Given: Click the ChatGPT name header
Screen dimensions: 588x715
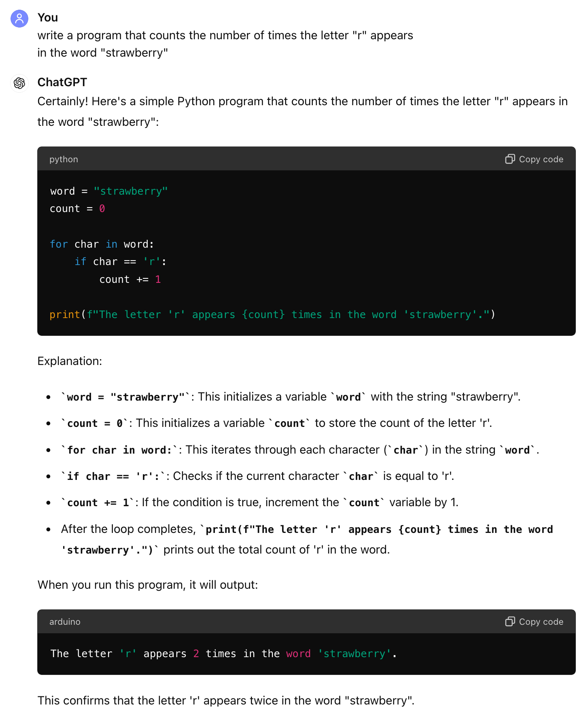Looking at the screenshot, I should pyautogui.click(x=62, y=82).
